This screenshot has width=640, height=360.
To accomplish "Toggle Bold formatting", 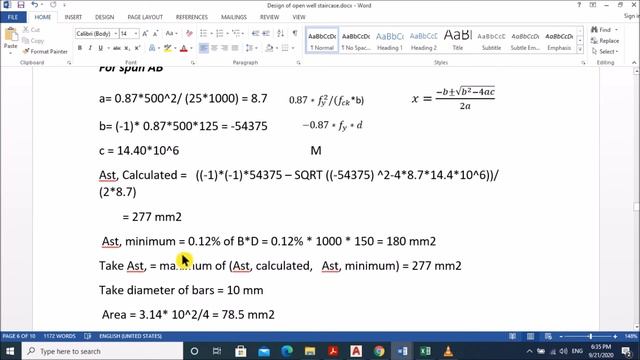I will click(80, 48).
